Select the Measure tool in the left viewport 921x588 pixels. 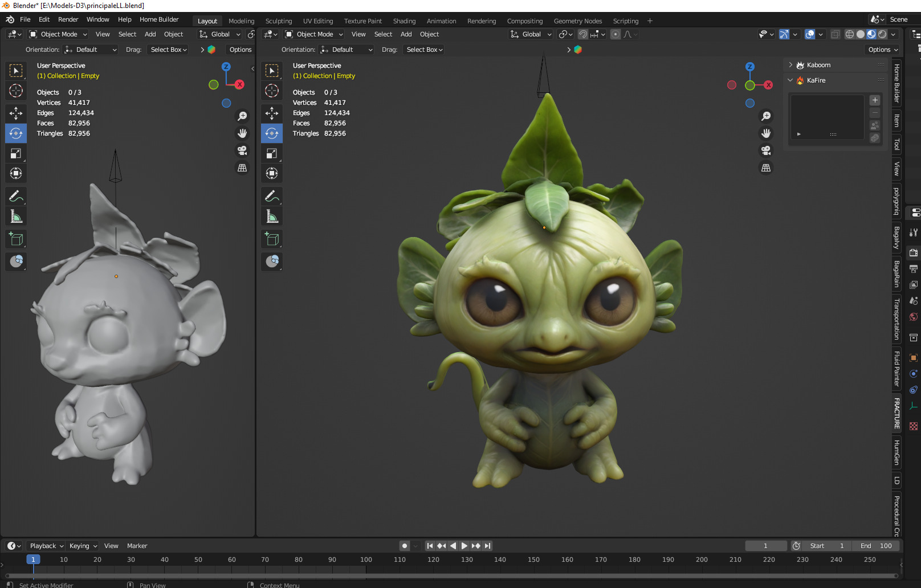(16, 217)
